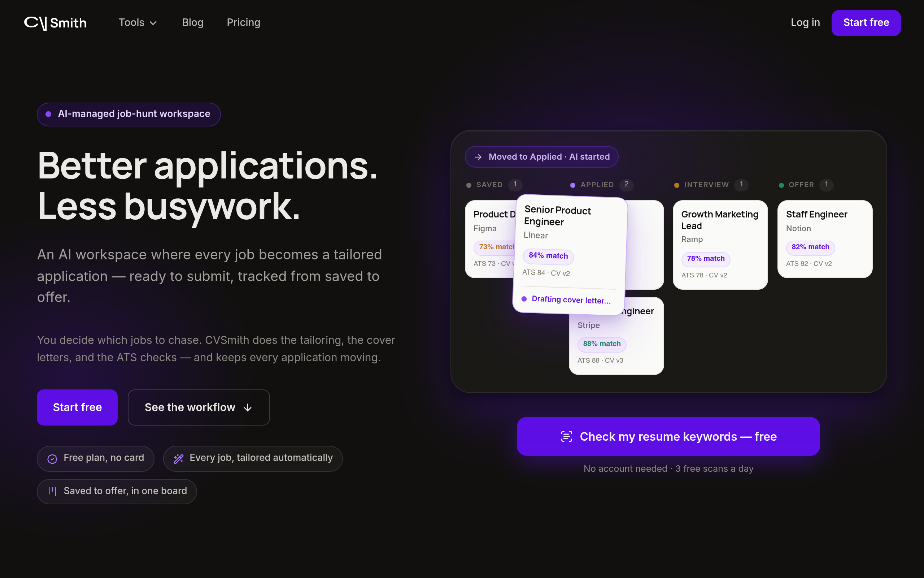Open the Staff Engineer Notion card

(x=825, y=239)
